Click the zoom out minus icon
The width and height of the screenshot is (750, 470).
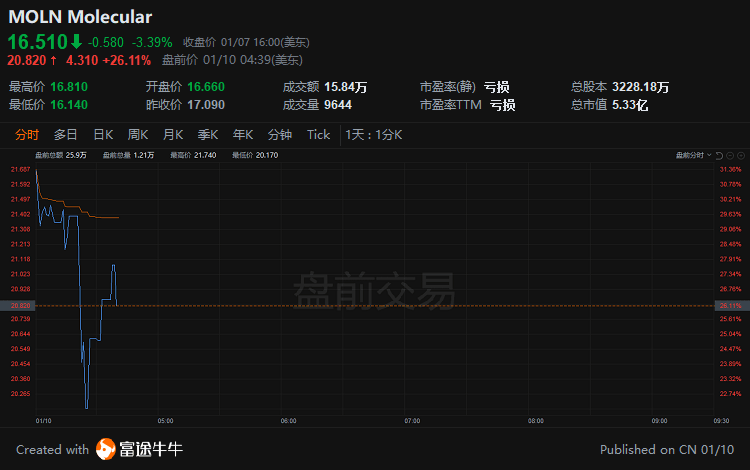730,155
